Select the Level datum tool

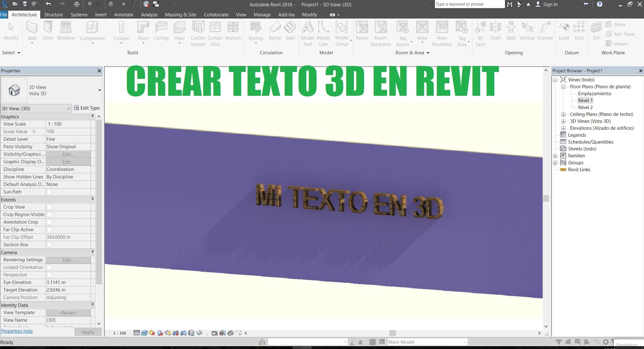click(x=564, y=31)
